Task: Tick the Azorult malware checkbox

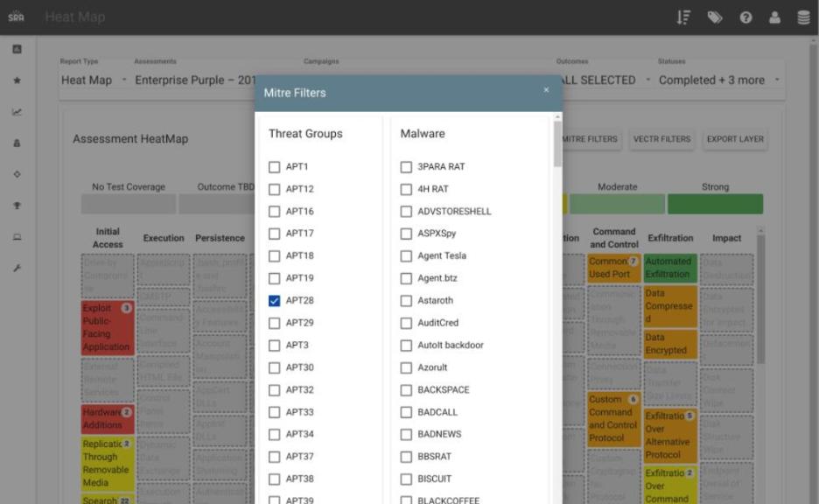Action: coord(406,367)
